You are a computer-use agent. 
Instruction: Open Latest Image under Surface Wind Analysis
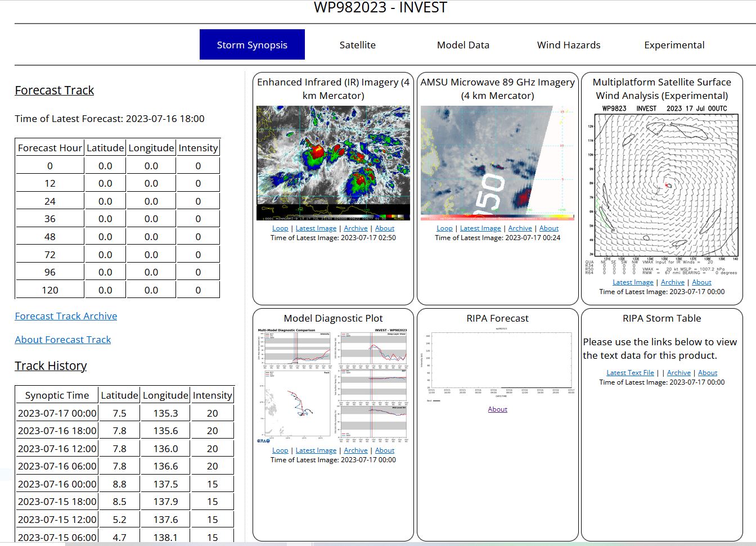[633, 282]
